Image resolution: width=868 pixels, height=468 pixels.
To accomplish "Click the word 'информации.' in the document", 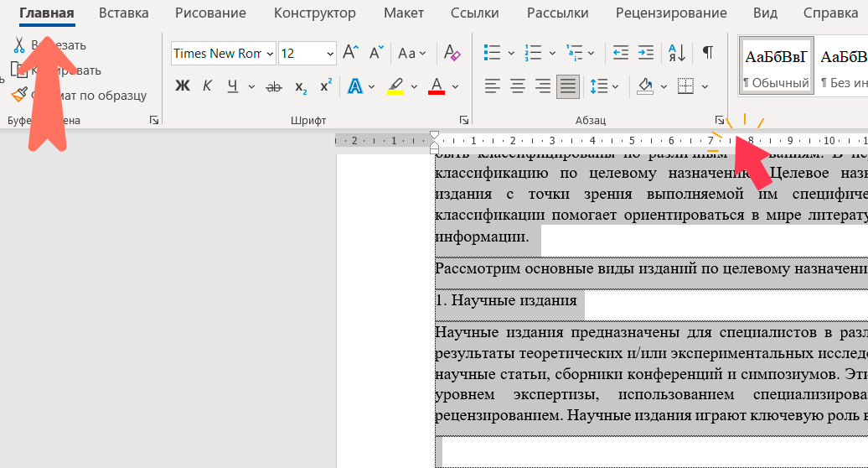I will [482, 237].
